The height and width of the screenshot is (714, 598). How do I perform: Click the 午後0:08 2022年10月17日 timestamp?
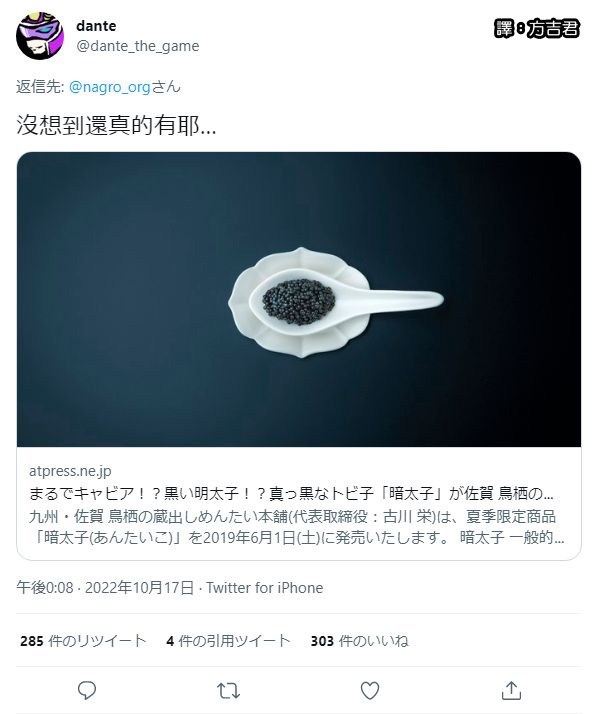tap(105, 587)
